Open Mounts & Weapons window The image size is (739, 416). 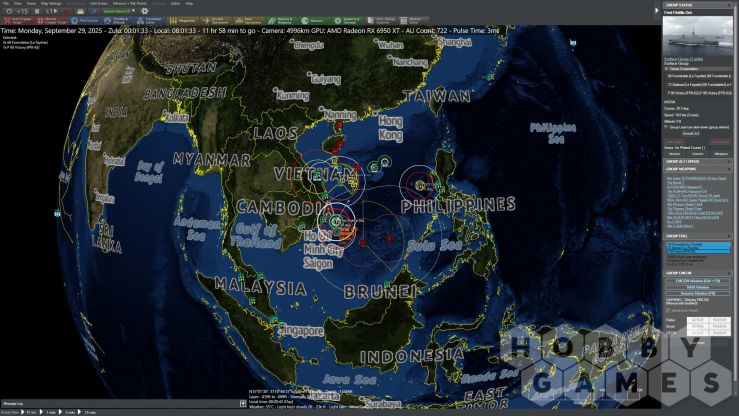pos(281,21)
